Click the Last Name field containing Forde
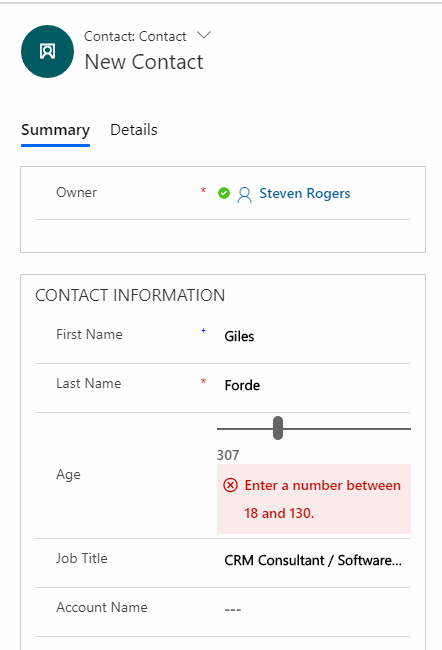This screenshot has width=442, height=650. point(314,385)
